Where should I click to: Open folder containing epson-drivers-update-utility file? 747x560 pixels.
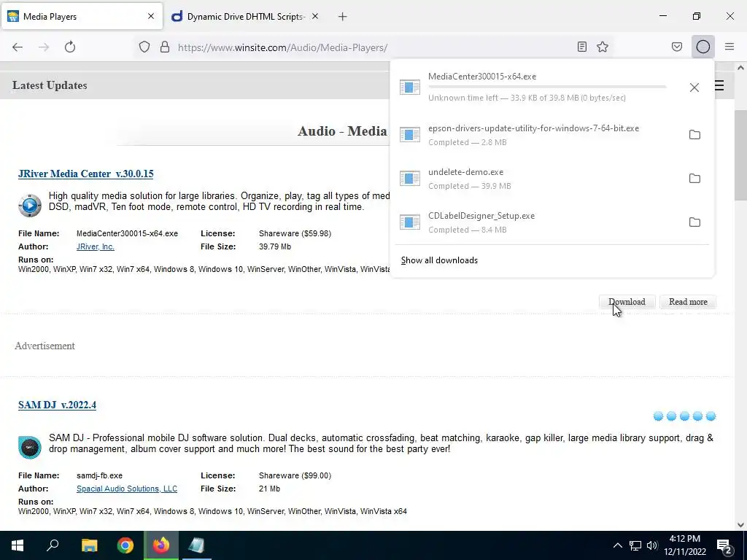pos(694,135)
